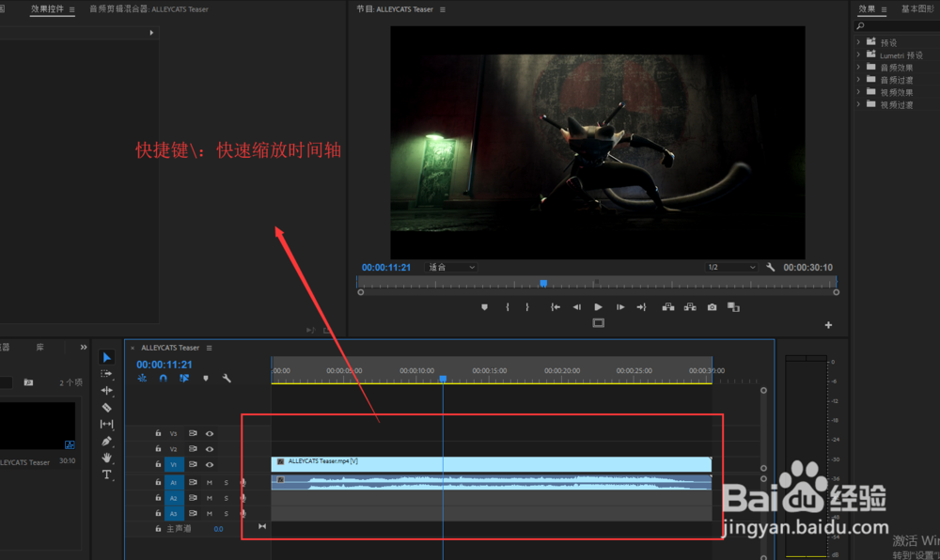Expand the 音频效果 folder
This screenshot has height=560, width=940.
[858, 67]
